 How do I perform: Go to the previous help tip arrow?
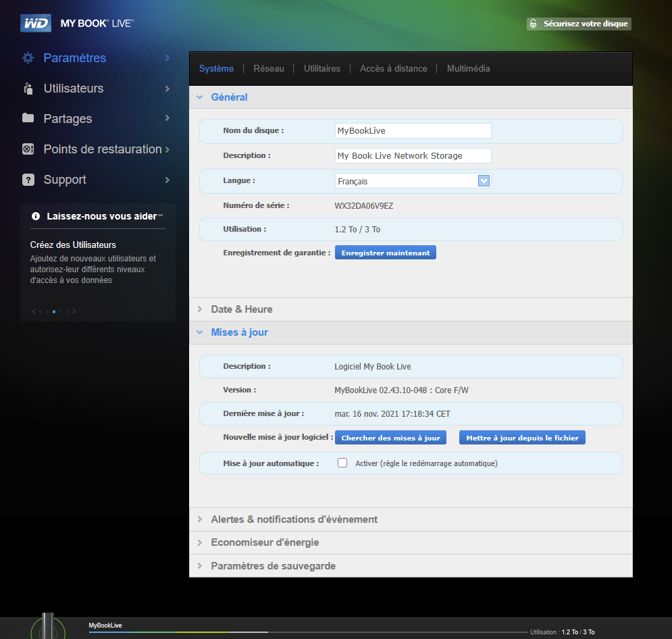pos(34,311)
